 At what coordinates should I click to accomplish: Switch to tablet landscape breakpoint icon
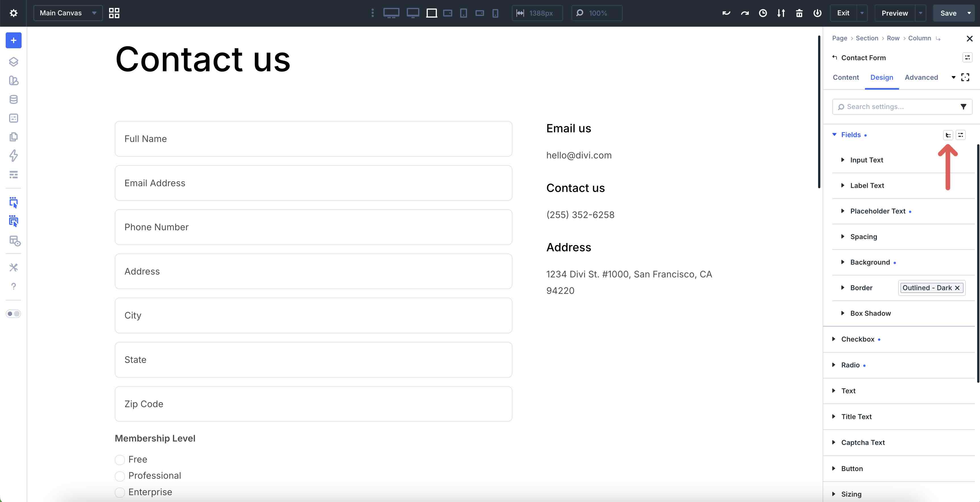pyautogui.click(x=448, y=13)
